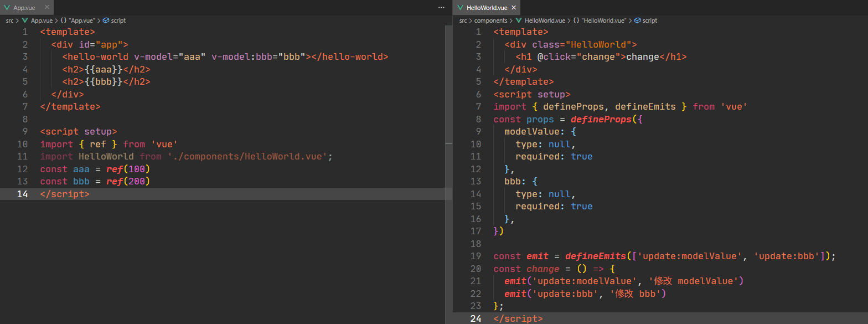The height and width of the screenshot is (324, 868).
Task: Click '<script setup>' tag in App.vue
Action: tap(79, 131)
